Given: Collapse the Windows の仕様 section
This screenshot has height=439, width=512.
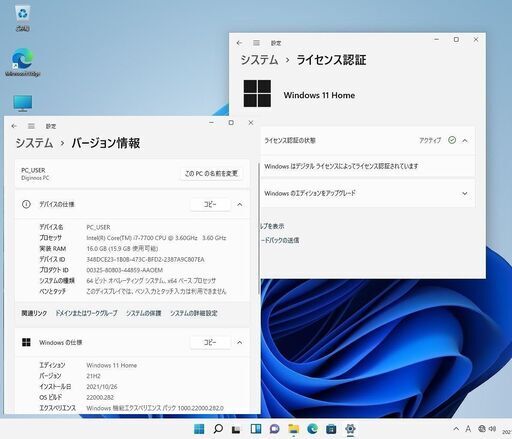Looking at the screenshot, I should pos(240,342).
